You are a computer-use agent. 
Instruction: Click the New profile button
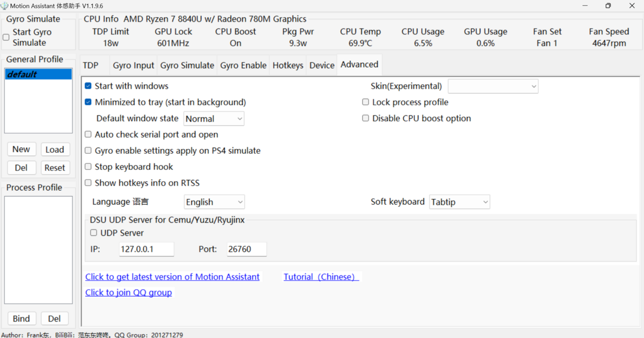21,149
